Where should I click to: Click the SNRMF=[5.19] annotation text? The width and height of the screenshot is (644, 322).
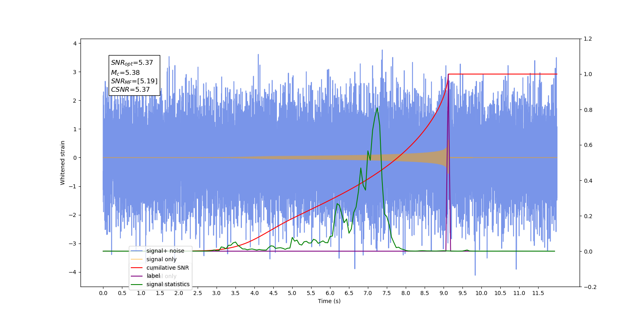point(134,81)
